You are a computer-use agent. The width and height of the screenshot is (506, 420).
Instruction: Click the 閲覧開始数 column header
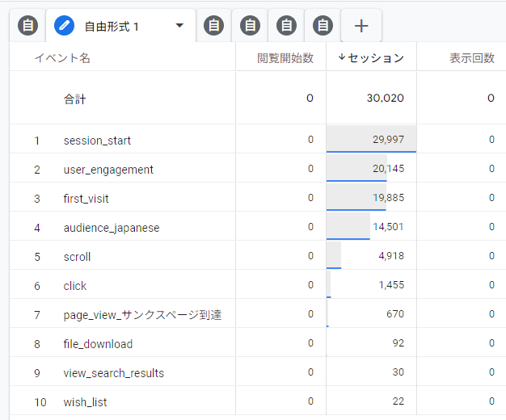285,58
